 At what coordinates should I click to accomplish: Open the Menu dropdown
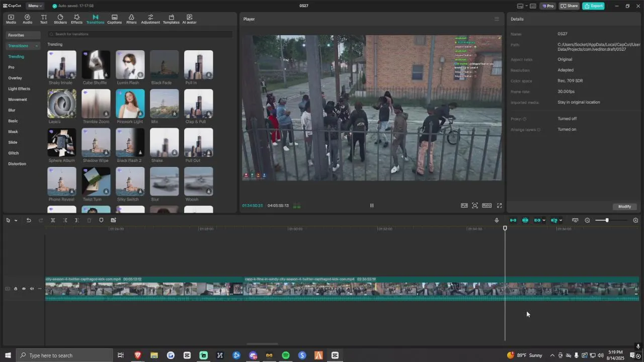[35, 6]
